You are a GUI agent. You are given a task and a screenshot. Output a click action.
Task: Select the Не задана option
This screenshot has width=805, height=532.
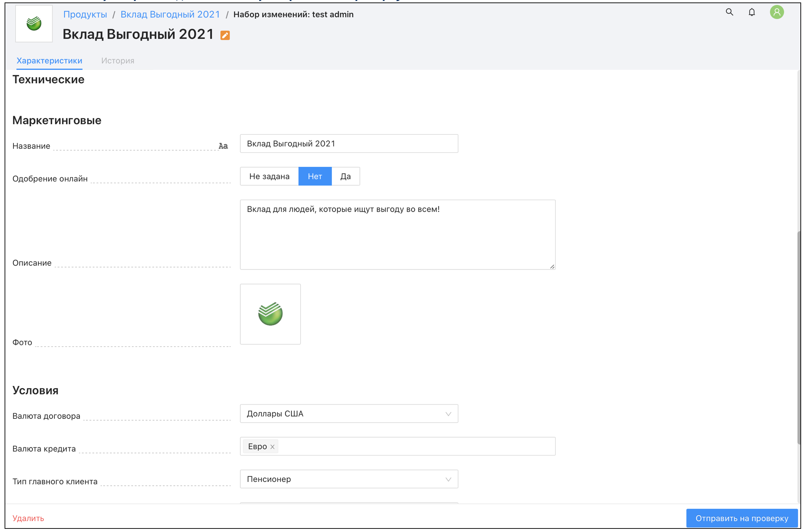[x=269, y=176]
